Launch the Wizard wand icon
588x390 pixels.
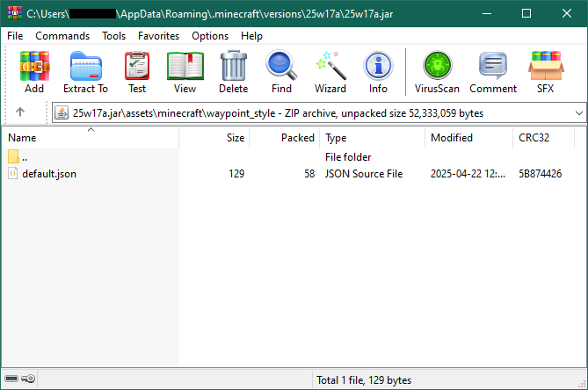[x=330, y=71]
